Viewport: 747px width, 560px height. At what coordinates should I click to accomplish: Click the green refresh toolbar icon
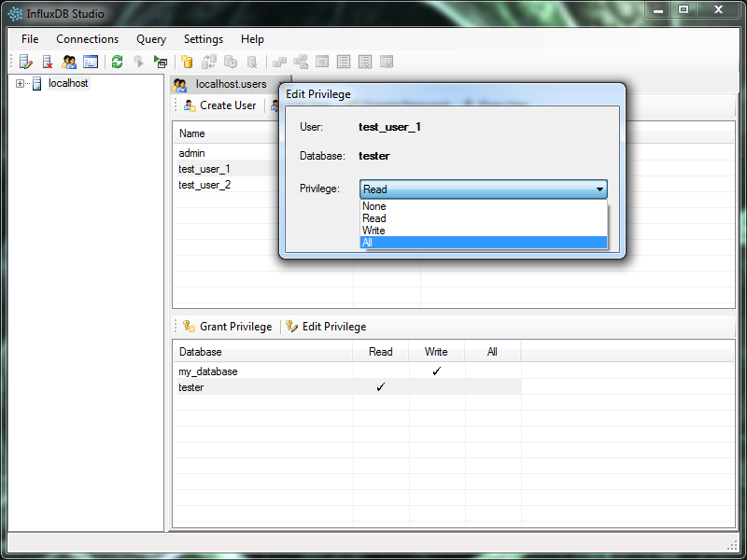coord(118,62)
